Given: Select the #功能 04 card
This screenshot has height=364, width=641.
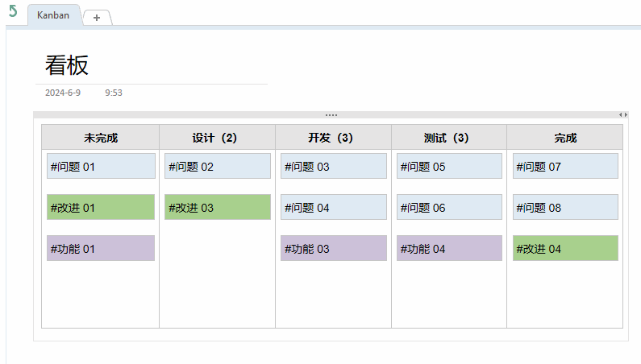Looking at the screenshot, I should [x=449, y=248].
